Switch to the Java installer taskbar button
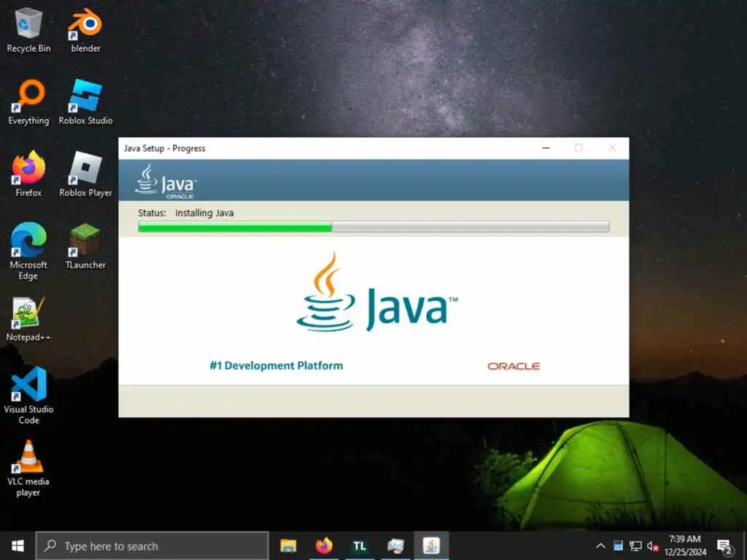The height and width of the screenshot is (560, 747). (x=431, y=545)
